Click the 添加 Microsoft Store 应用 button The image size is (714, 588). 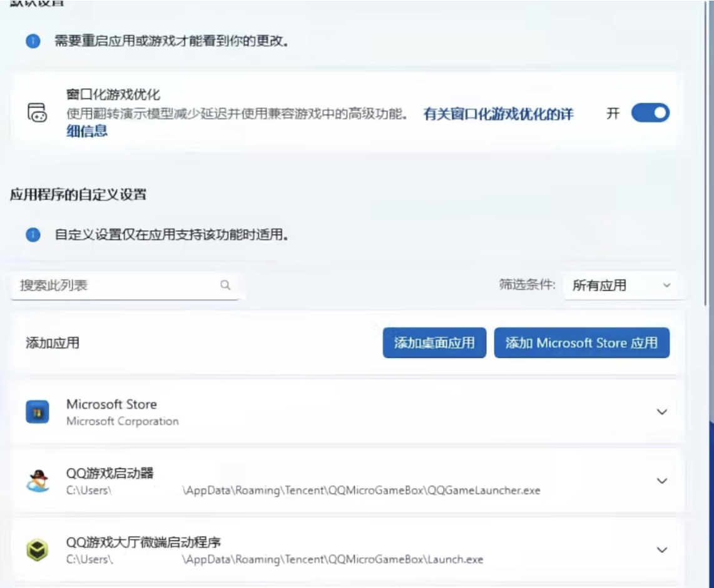581,343
